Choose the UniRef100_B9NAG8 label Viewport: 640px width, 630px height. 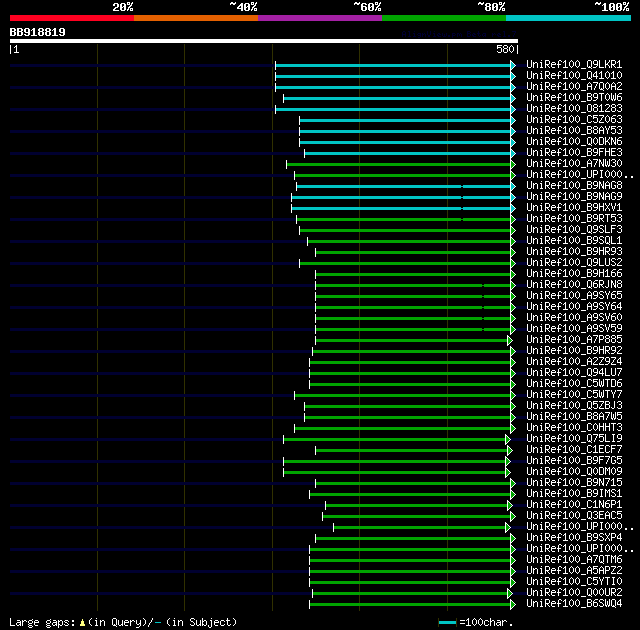(x=574, y=186)
